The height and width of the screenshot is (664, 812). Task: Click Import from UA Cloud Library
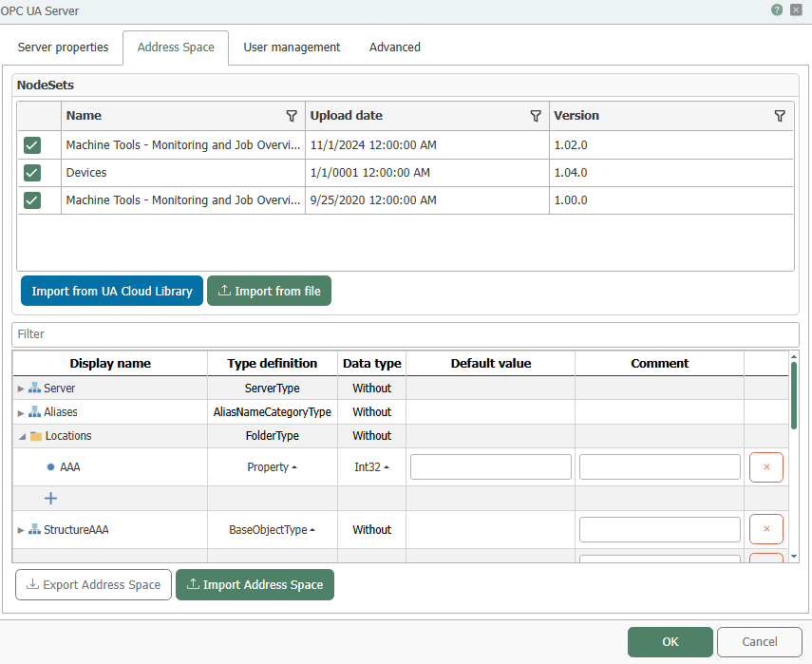pos(112,291)
